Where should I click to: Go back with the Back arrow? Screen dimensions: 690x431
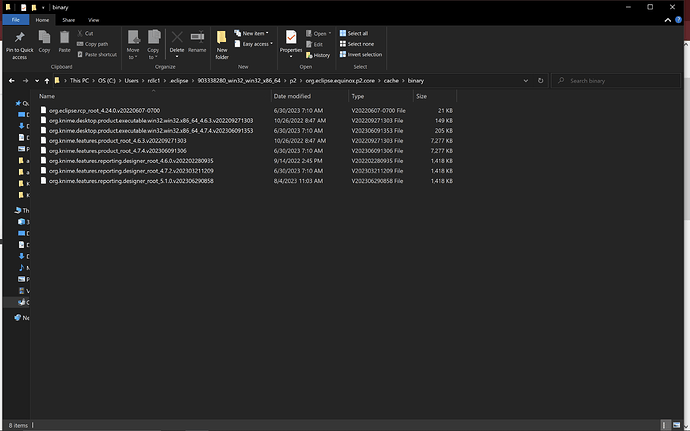point(12,81)
